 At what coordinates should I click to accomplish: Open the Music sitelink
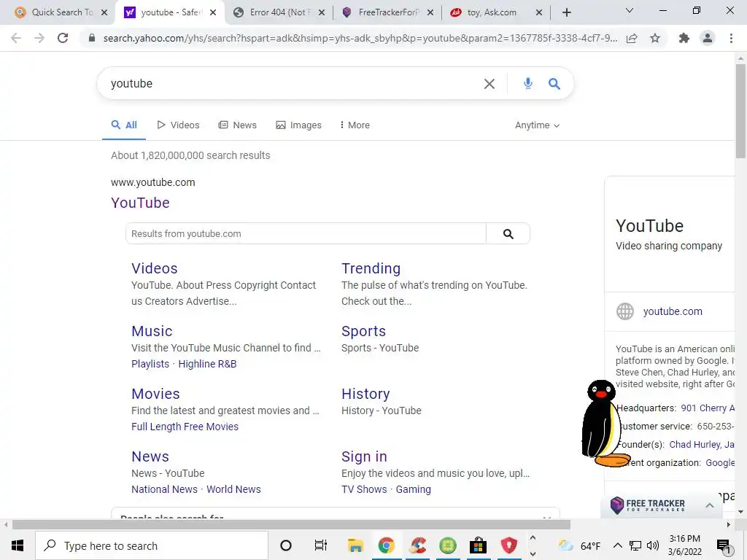pyautogui.click(x=152, y=332)
